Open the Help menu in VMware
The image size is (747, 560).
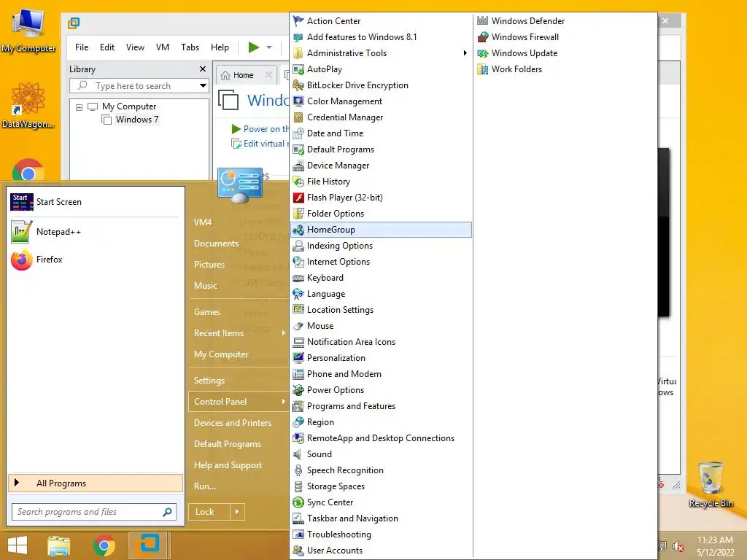220,47
